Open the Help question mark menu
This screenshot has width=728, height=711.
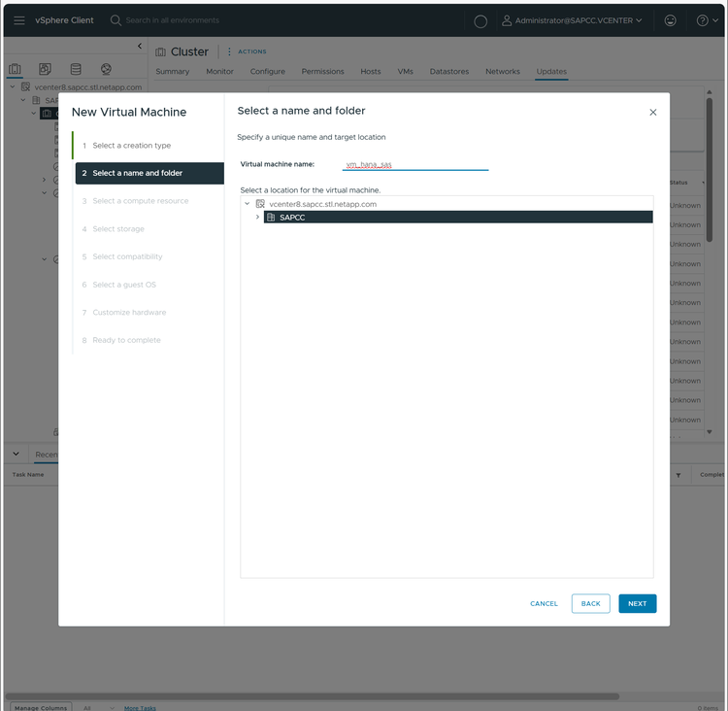(707, 20)
